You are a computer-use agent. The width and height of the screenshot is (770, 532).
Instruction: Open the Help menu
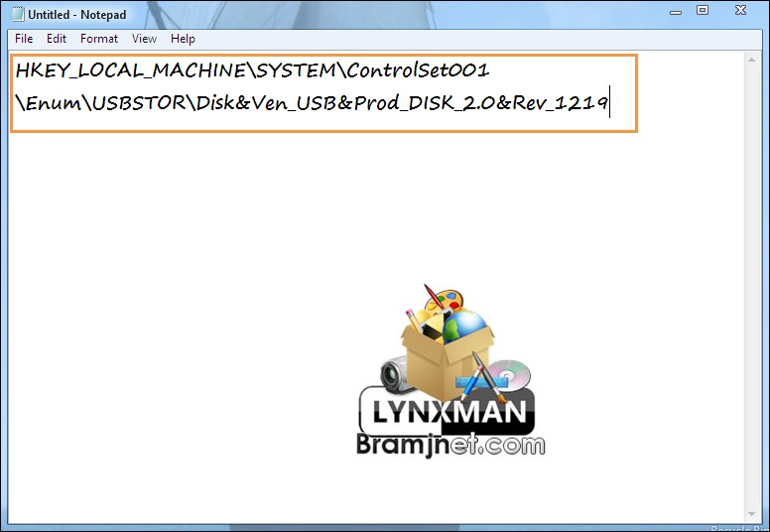pyautogui.click(x=183, y=39)
